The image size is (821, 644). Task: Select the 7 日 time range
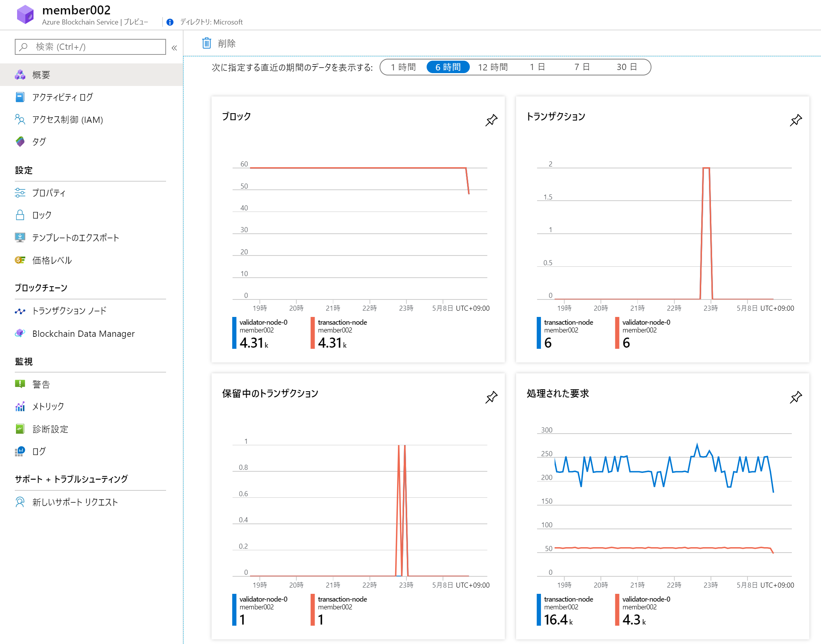582,67
